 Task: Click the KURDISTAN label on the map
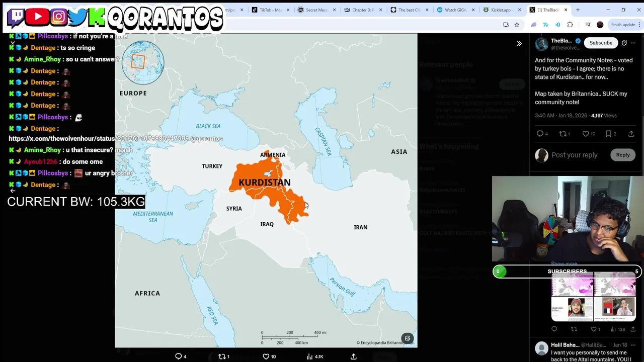[265, 183]
